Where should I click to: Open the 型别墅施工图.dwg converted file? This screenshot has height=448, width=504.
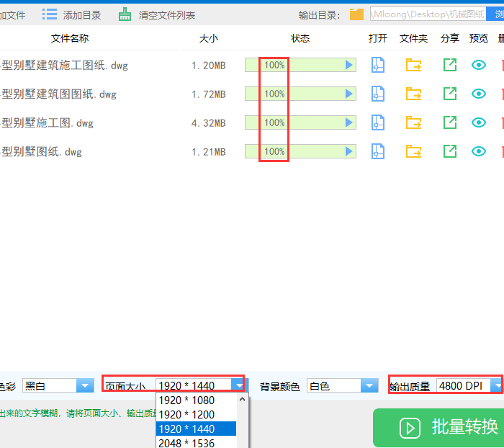378,122
